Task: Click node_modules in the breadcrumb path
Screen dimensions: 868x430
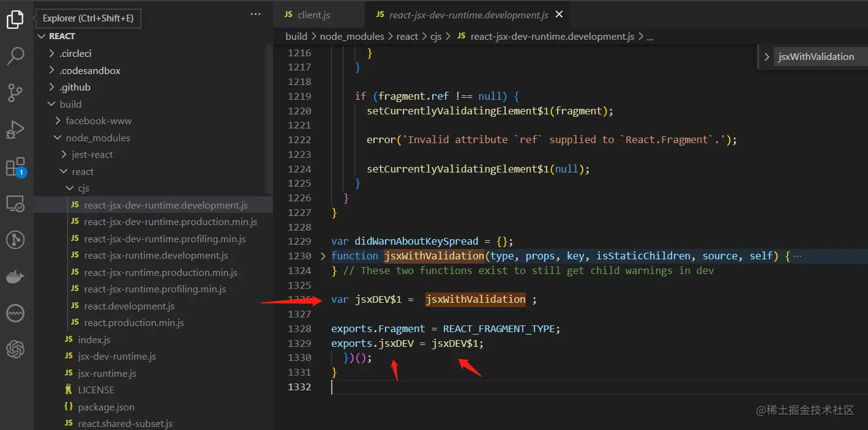Action: pos(351,37)
